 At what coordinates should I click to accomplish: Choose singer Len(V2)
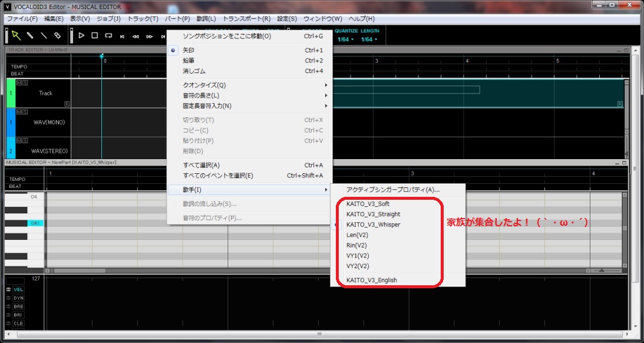coord(398,235)
